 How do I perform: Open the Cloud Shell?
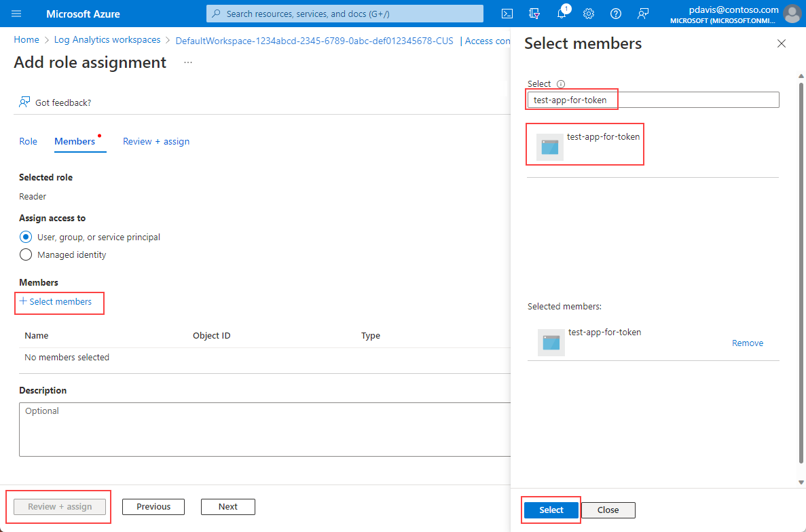(x=507, y=13)
